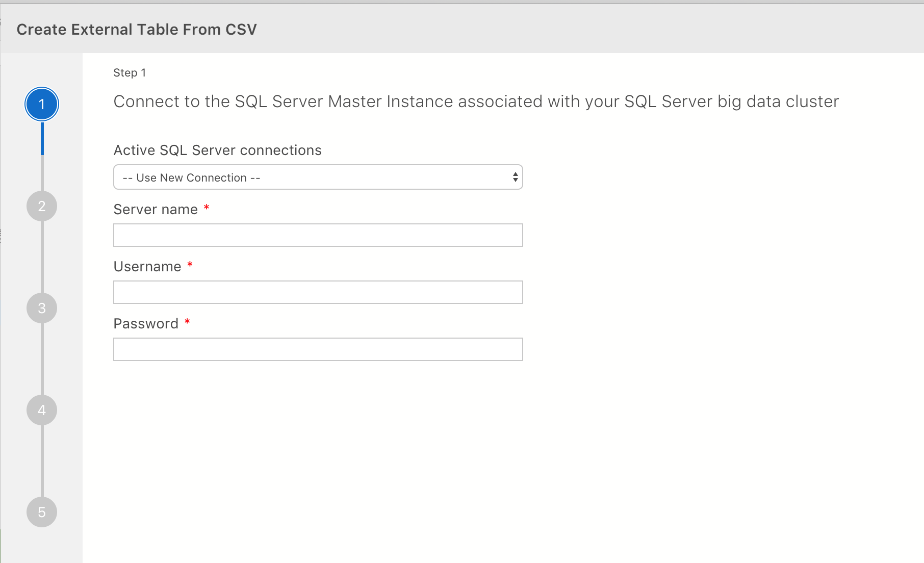
Task: Jump to Step 2 in the wizard
Action: coord(41,206)
